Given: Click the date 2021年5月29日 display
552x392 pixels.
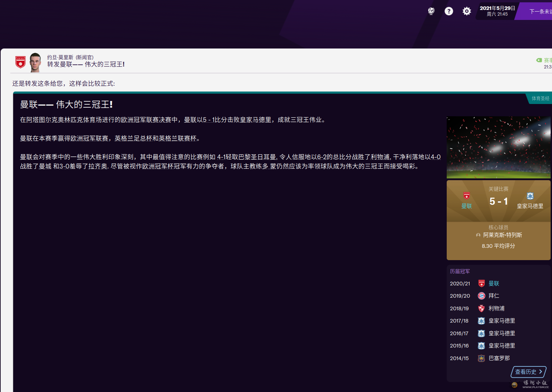Looking at the screenshot, I should (497, 8).
